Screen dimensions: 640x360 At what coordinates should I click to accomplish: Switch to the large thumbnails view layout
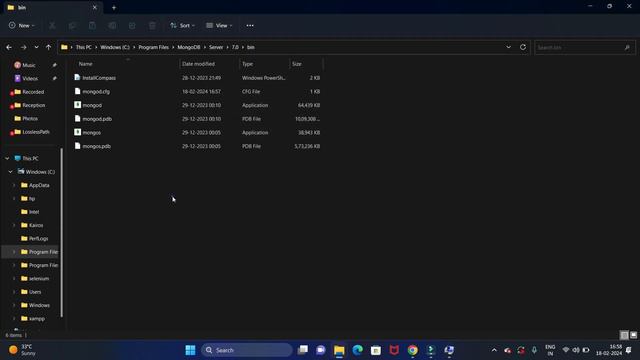coord(633,335)
